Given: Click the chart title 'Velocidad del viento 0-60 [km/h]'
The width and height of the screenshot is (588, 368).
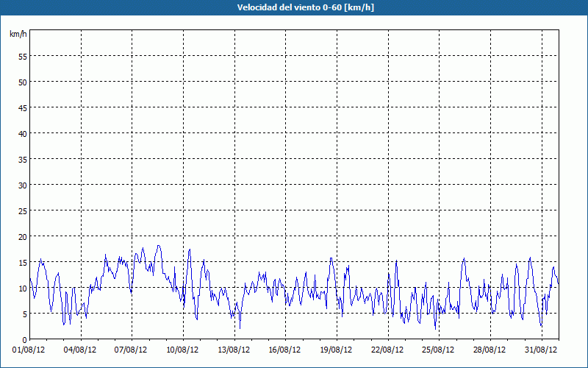Looking at the screenshot, I should click(x=305, y=7).
